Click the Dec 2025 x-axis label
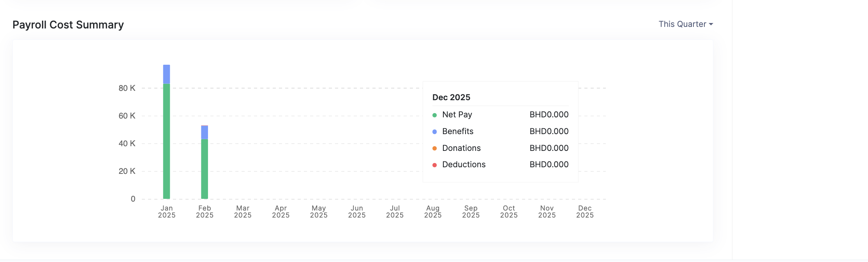 tap(585, 212)
